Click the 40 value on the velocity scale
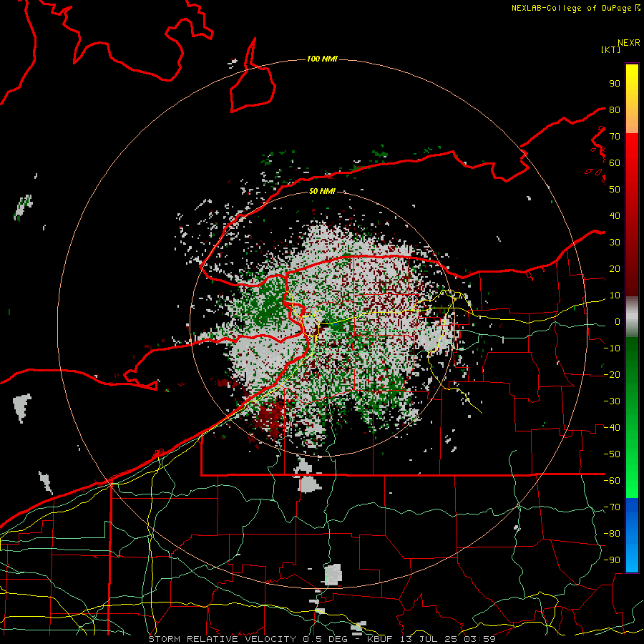This screenshot has height=644, width=644. point(615,215)
